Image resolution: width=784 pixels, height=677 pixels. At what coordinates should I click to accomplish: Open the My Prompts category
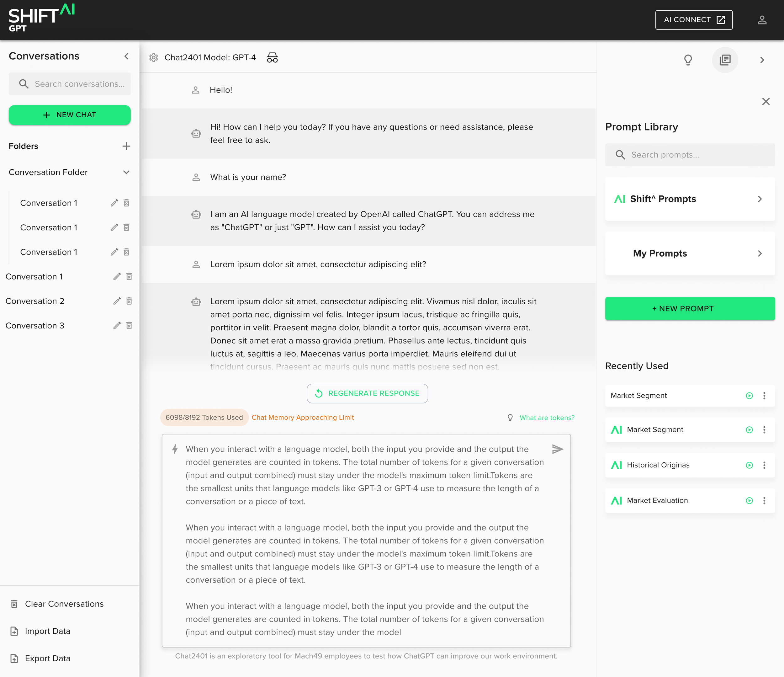coord(690,253)
